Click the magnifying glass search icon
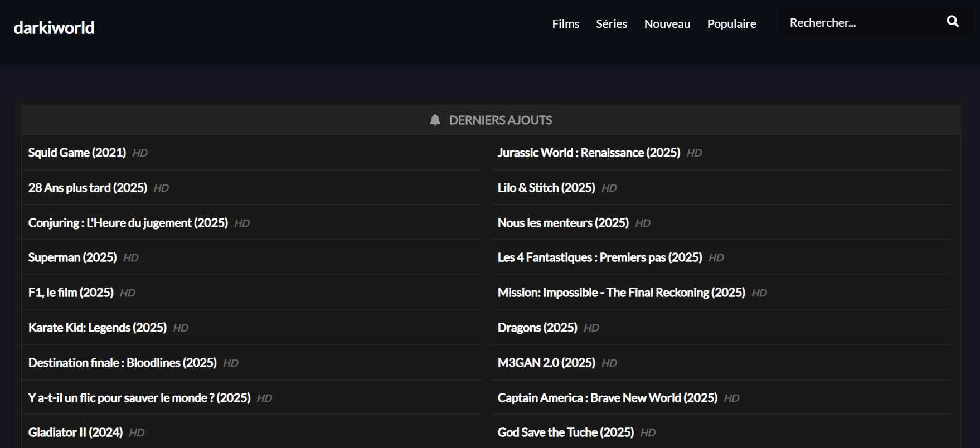 [x=953, y=22]
